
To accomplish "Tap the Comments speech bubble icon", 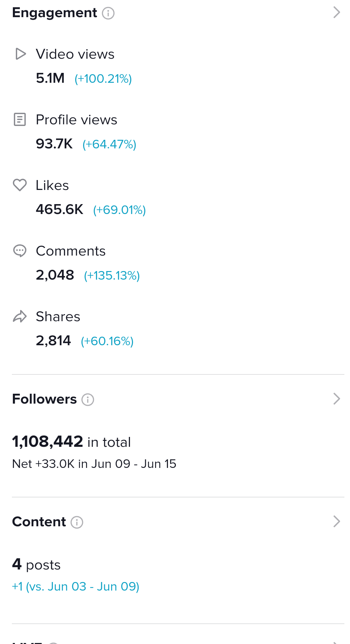I will click(20, 251).
